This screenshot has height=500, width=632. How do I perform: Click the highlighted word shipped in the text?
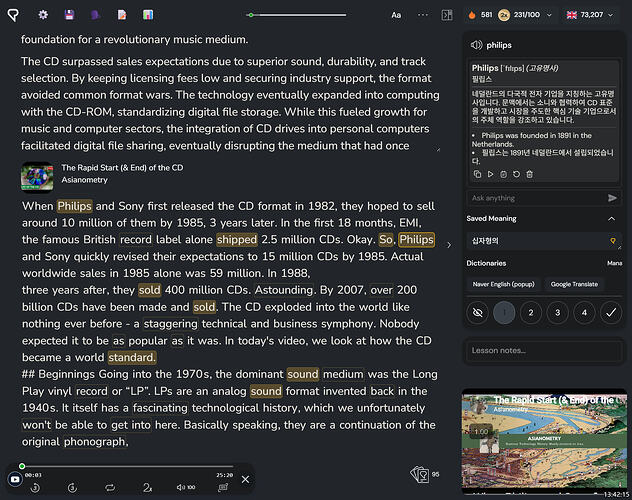(x=237, y=240)
